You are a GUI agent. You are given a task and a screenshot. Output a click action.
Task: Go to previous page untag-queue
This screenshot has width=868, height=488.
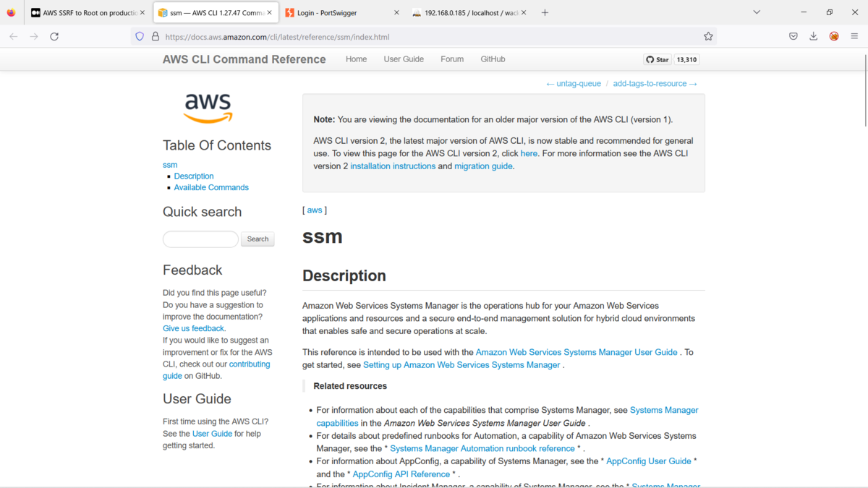click(574, 84)
